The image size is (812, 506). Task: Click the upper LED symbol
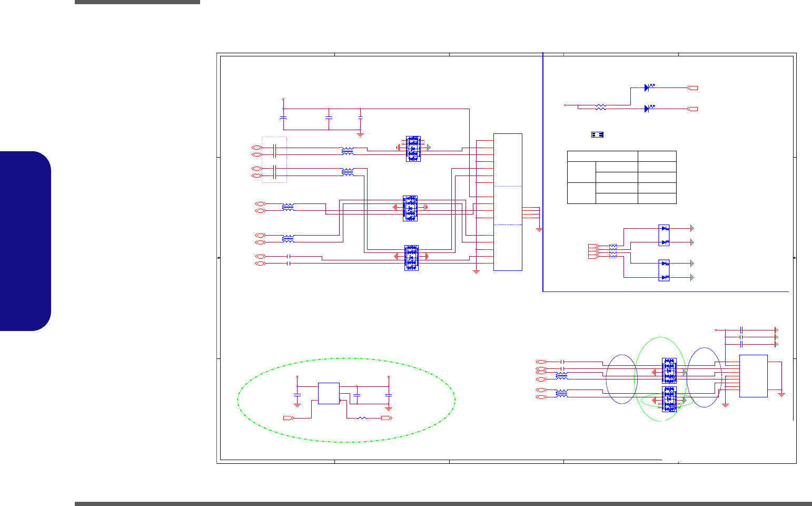[649, 87]
